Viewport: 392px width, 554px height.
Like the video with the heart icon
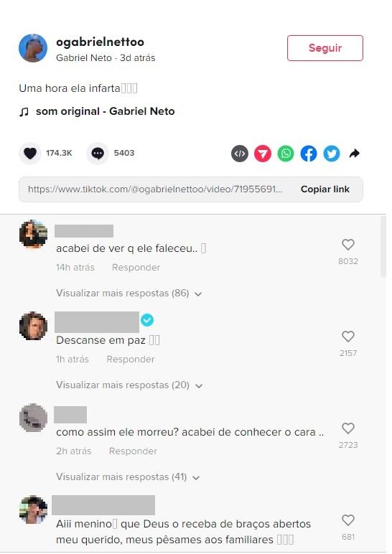(30, 154)
